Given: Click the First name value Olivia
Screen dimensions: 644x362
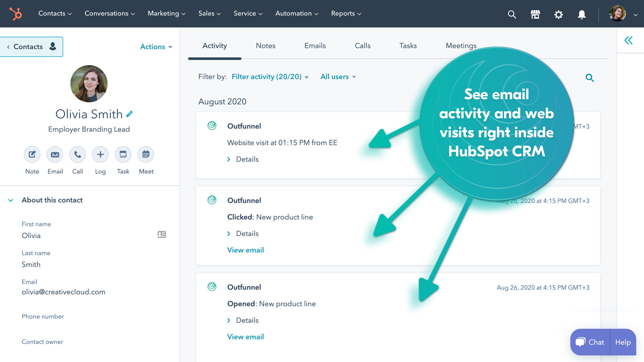Looking at the screenshot, I should pos(31,236).
